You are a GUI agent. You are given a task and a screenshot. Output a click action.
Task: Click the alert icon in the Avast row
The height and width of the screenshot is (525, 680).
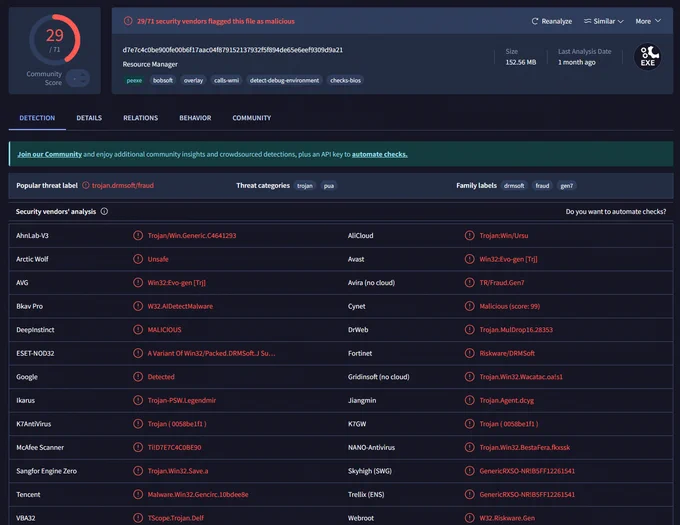469,259
